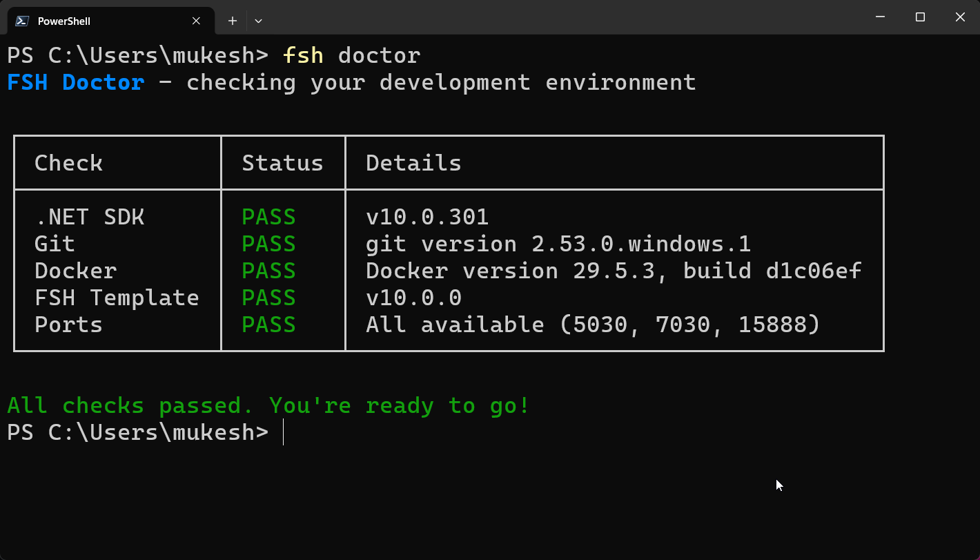Click the '.NET SDK' row label
Screen dimensions: 980x560
89,217
